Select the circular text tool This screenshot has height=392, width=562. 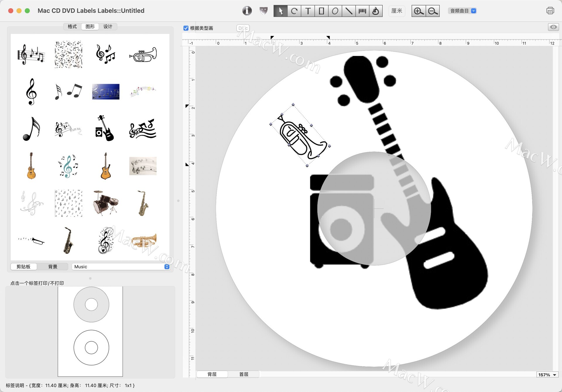(x=294, y=11)
